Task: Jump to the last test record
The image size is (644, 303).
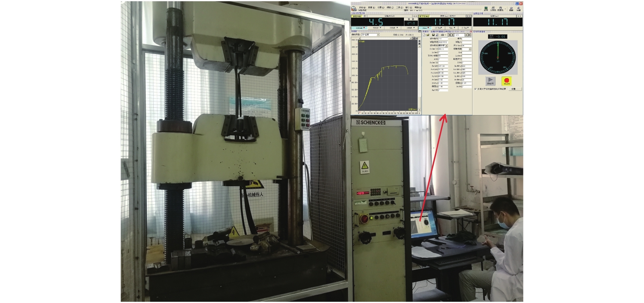Action: pyautogui.click(x=469, y=35)
